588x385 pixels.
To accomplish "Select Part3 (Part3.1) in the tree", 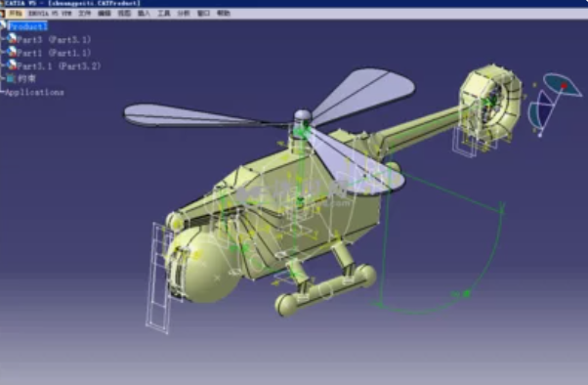I will (54, 39).
